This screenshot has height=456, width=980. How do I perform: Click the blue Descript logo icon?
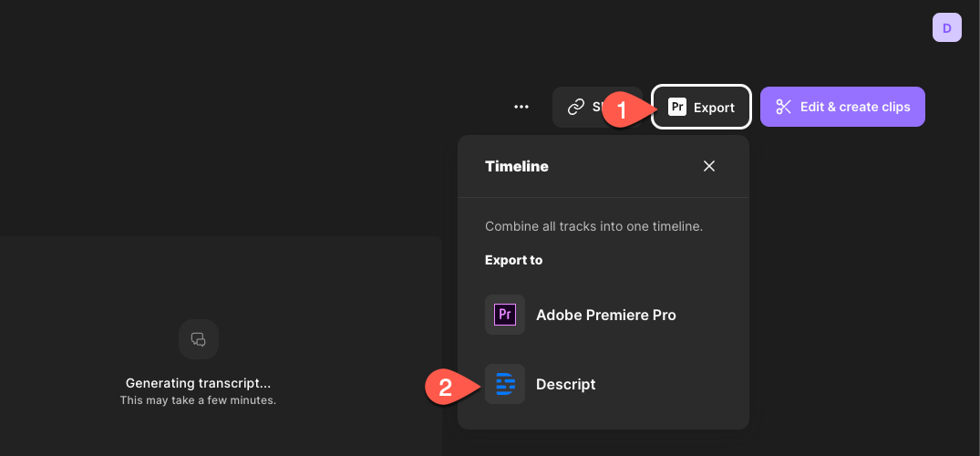pos(504,384)
